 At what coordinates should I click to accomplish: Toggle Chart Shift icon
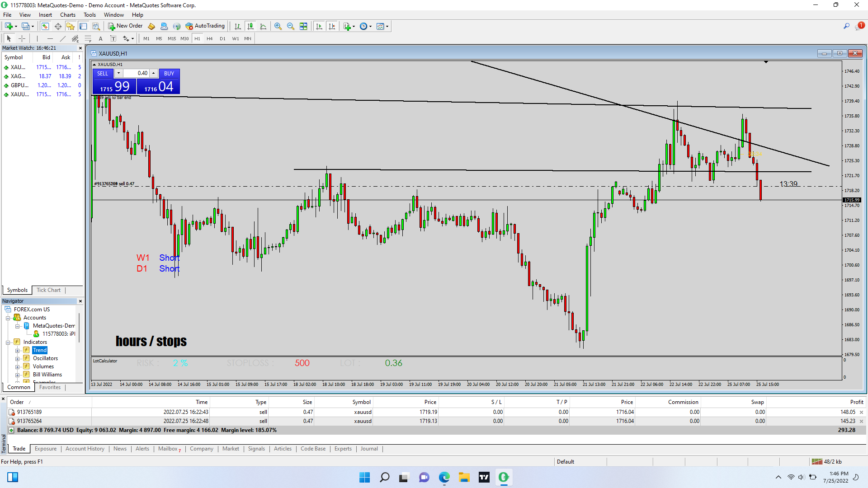[x=332, y=26]
